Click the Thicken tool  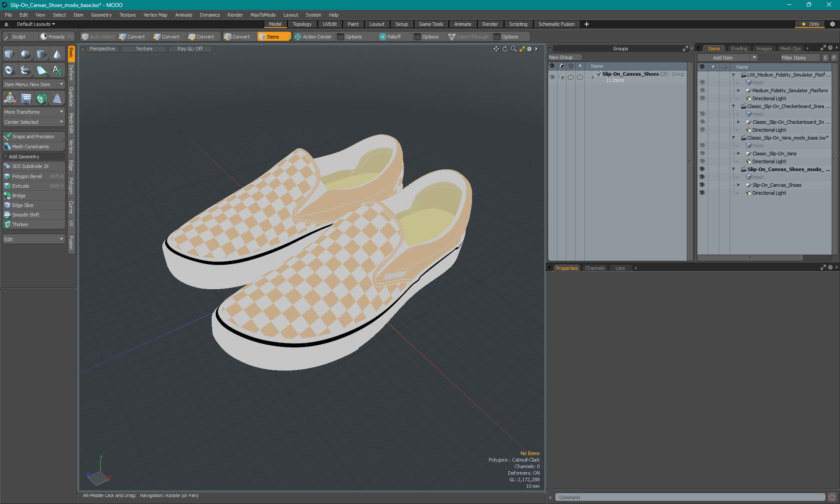click(34, 224)
